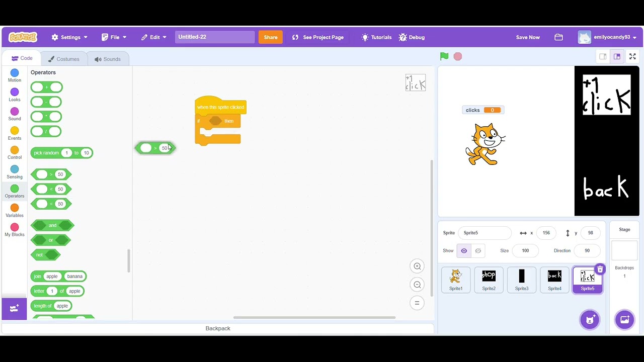Select the Variables block category
Image resolution: width=644 pixels, height=362 pixels.
point(15,211)
